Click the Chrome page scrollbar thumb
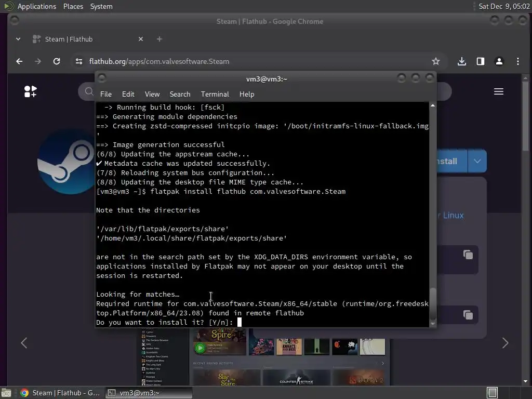This screenshot has height=399, width=532. click(525, 115)
